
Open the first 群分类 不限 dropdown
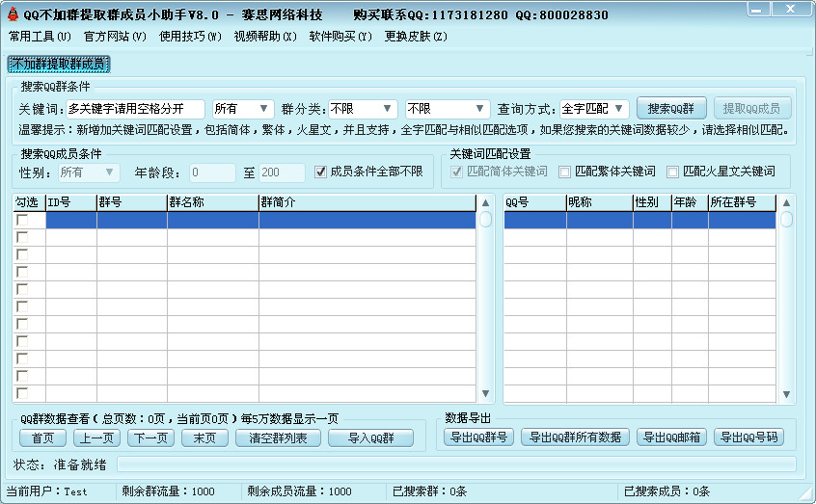point(363,109)
